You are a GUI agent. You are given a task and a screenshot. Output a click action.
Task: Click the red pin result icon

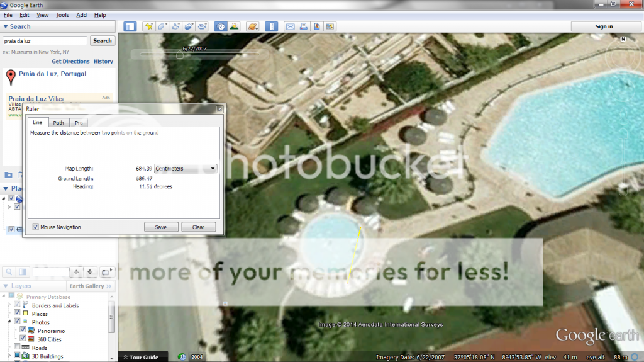(11, 77)
